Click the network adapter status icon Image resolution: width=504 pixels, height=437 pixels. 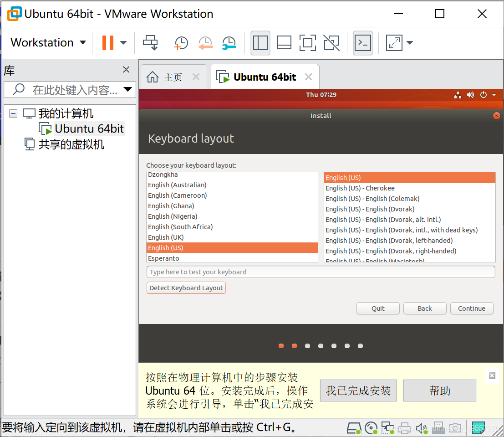(387, 428)
